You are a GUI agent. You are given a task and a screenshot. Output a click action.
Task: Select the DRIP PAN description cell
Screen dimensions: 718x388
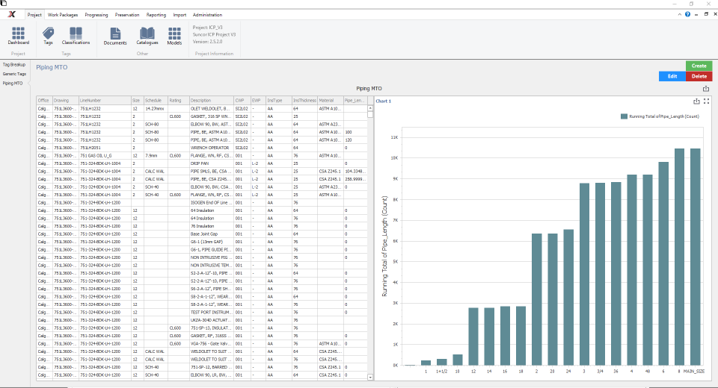pos(212,164)
